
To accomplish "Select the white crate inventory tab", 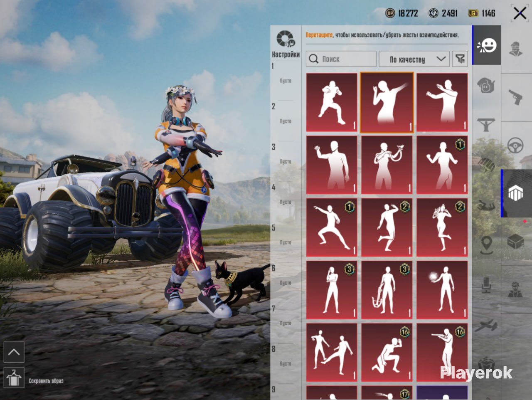I will point(516,193).
